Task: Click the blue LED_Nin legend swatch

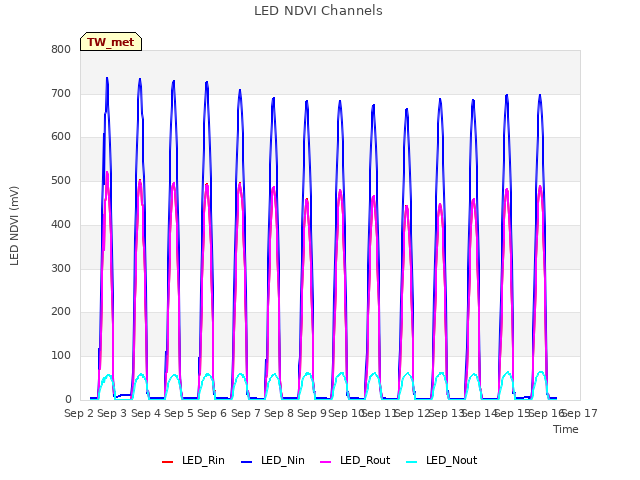Action: point(247,462)
